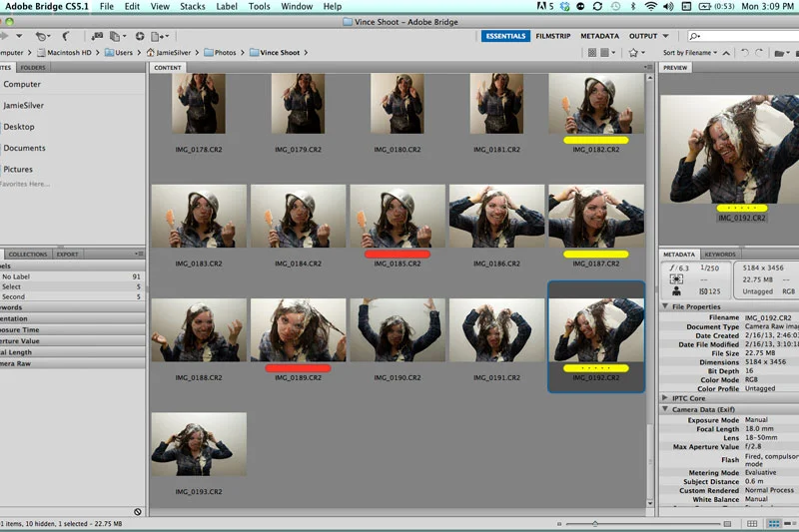This screenshot has height=532, width=799.
Task: Open the thumbnail quality options icon
Action: tap(607, 53)
